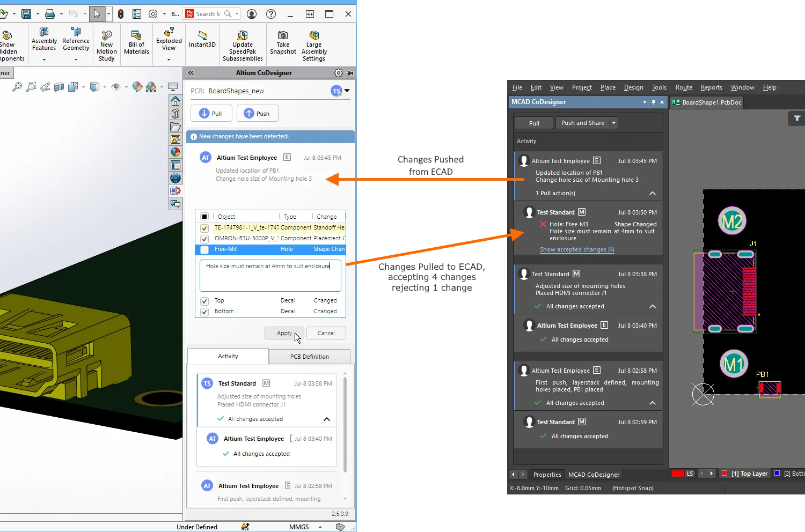Image resolution: width=805 pixels, height=532 pixels.
Task: Click the Apply button
Action: coord(284,333)
